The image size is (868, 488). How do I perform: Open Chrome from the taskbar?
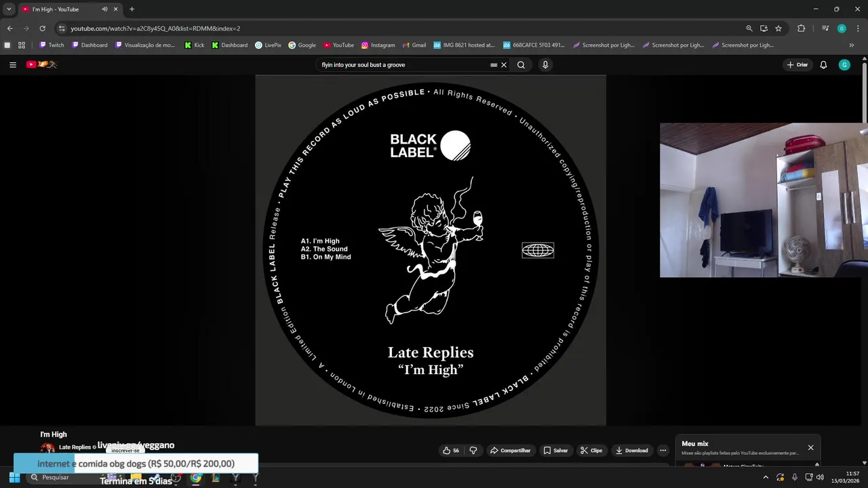196,477
